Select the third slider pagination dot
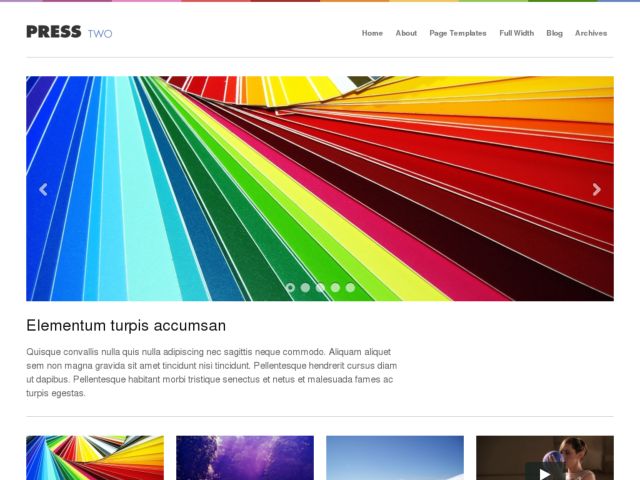This screenshot has width=640, height=480. point(320,288)
